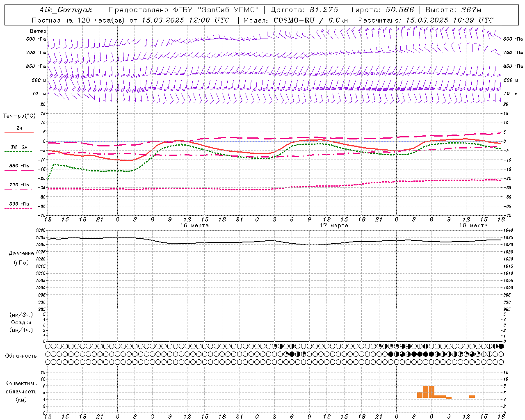Click the 850 гПа temperature legend entry

pyautogui.click(x=19, y=167)
